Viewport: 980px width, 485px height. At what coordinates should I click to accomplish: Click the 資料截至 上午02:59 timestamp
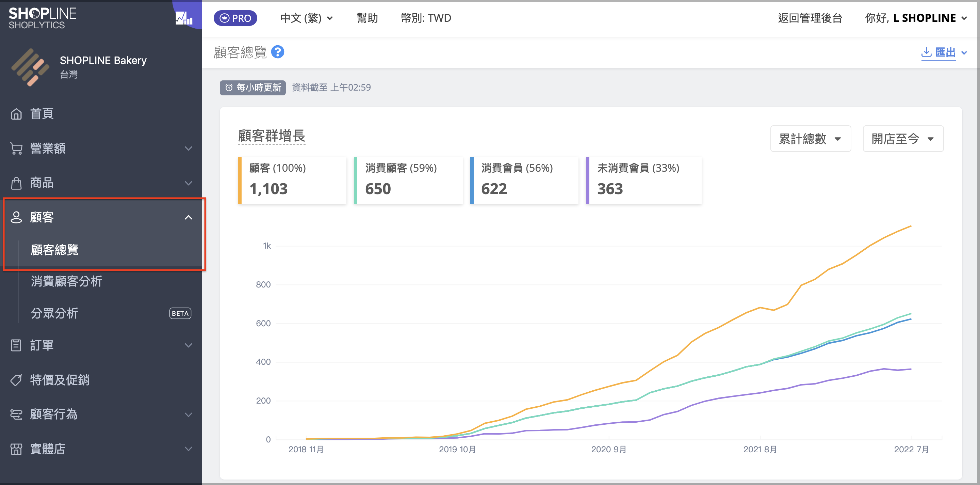(331, 88)
